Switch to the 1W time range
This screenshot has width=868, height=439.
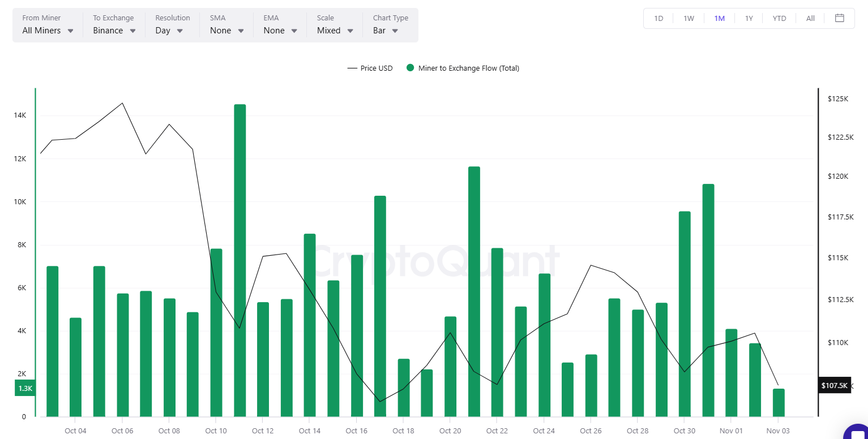[x=689, y=18]
